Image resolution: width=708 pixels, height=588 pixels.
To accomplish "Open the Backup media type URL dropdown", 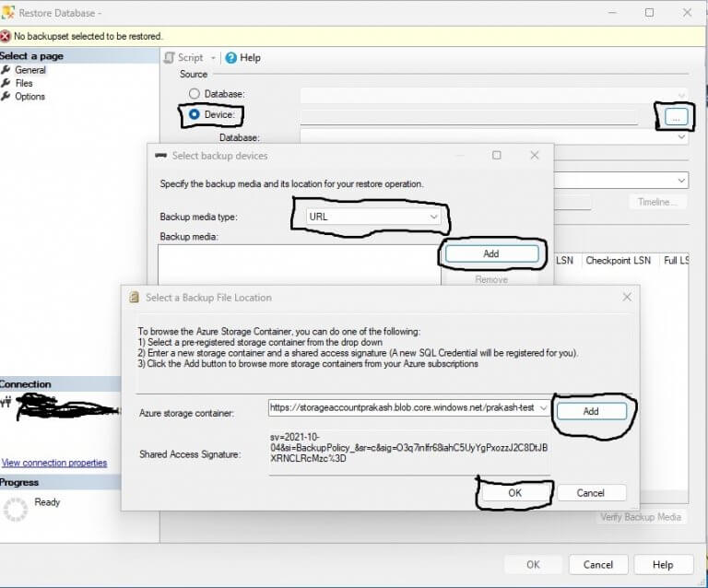I will point(373,217).
